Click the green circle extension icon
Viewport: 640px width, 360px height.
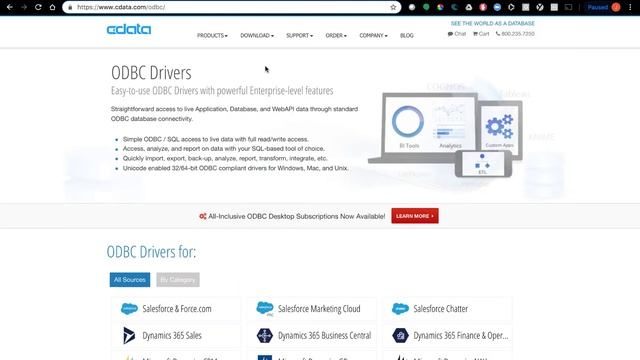[x=426, y=7]
